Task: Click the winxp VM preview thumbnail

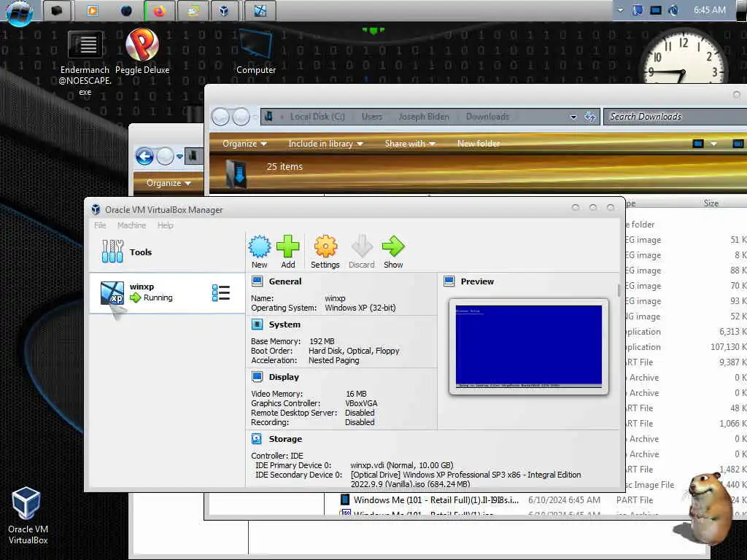Action: point(528,346)
